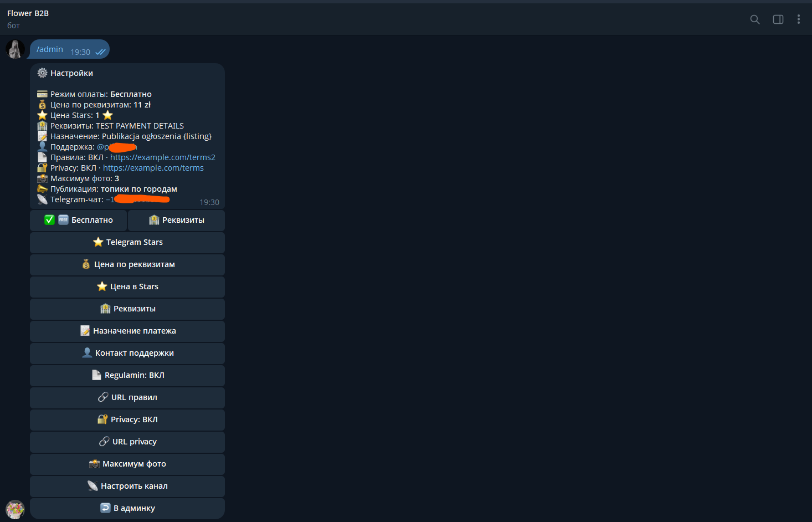This screenshot has width=812, height=522.
Task: Toggle Regulamin: ВКЛ setting
Action: tap(127, 375)
